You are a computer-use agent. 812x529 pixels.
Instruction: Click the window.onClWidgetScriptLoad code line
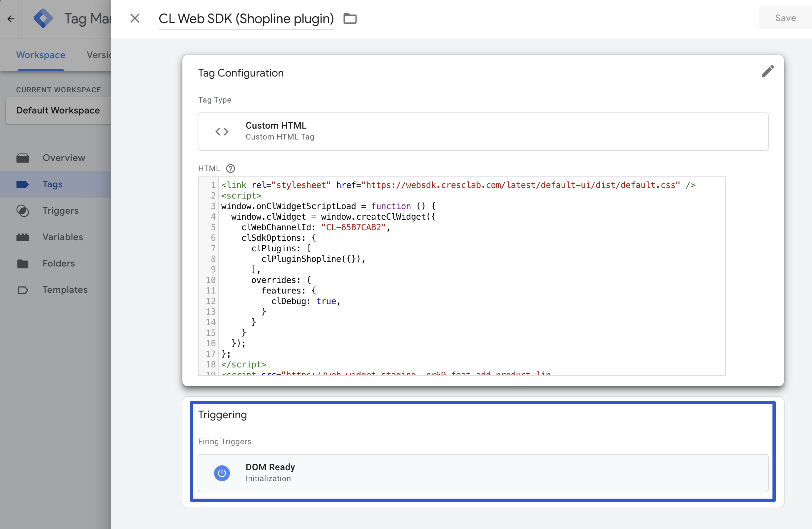[328, 206]
